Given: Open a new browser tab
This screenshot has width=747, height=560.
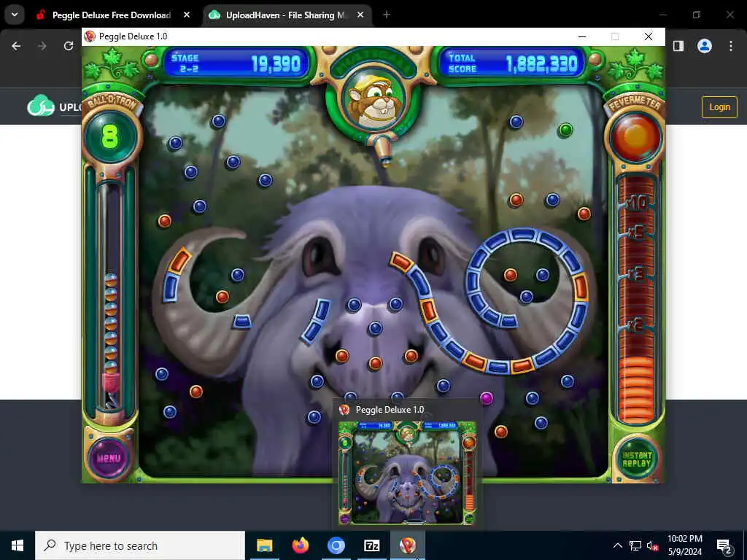Looking at the screenshot, I should click(x=387, y=15).
